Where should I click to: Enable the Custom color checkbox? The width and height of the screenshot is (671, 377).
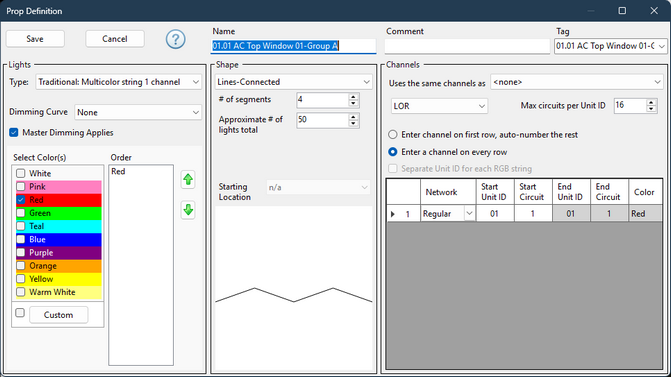(20, 313)
